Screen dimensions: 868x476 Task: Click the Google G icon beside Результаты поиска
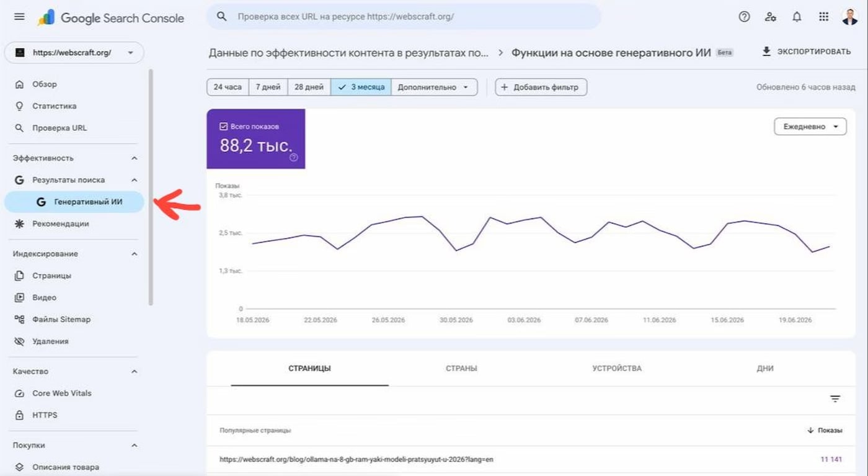tap(19, 180)
